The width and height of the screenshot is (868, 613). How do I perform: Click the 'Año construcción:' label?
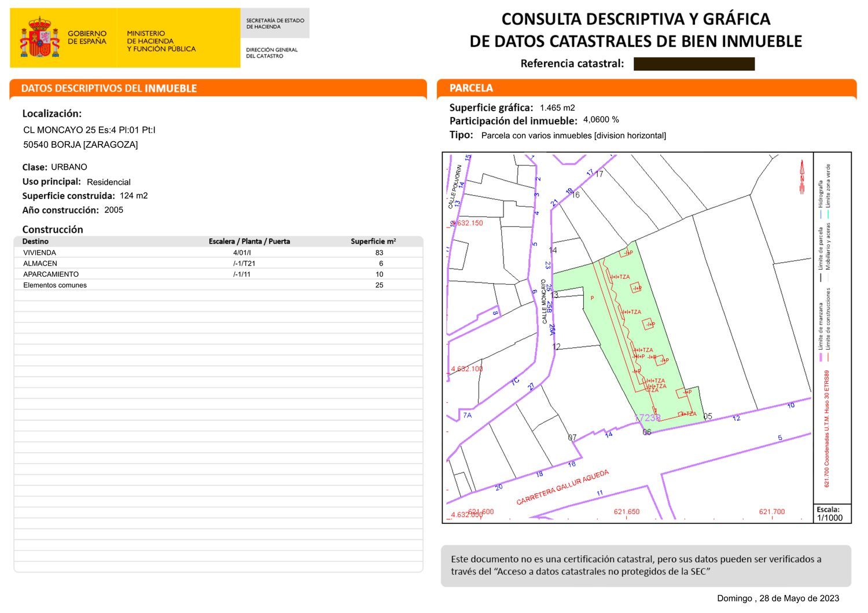point(61,210)
